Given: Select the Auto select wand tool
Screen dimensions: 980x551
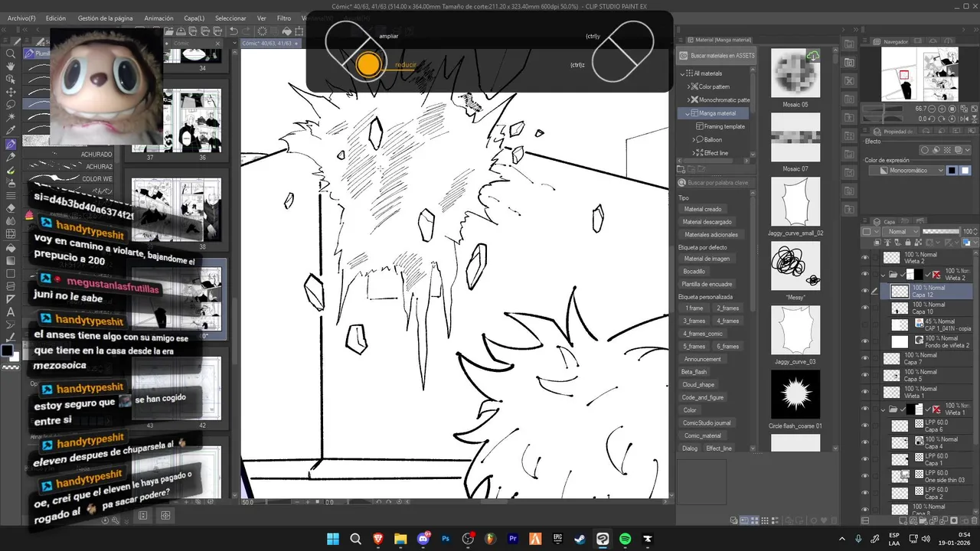Looking at the screenshot, I should (x=11, y=118).
